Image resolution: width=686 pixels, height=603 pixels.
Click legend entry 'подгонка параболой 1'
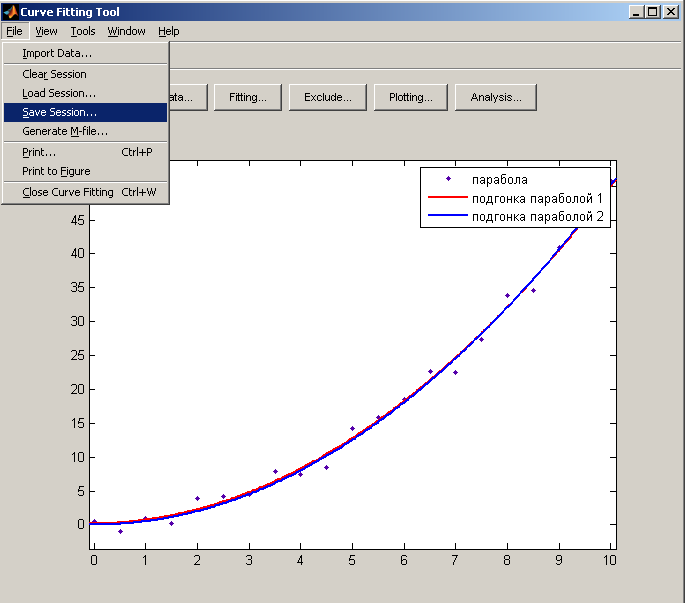pyautogui.click(x=537, y=199)
